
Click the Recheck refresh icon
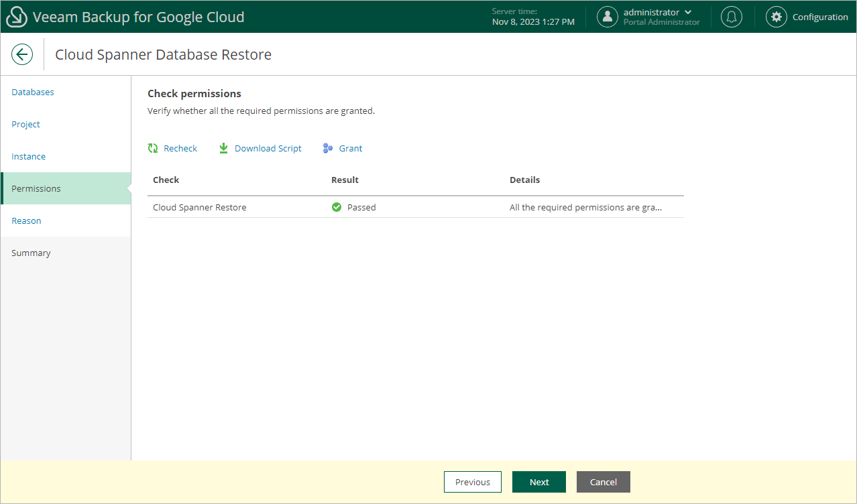(153, 148)
